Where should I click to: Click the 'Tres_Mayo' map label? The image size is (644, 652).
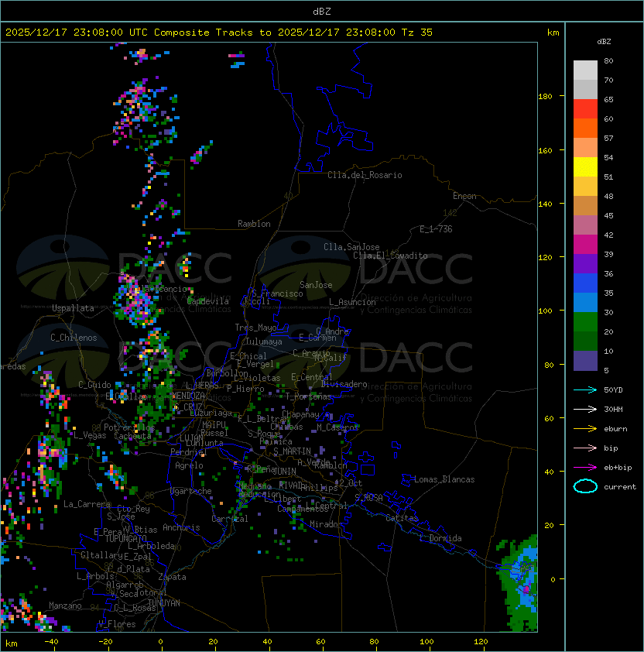[x=255, y=328]
